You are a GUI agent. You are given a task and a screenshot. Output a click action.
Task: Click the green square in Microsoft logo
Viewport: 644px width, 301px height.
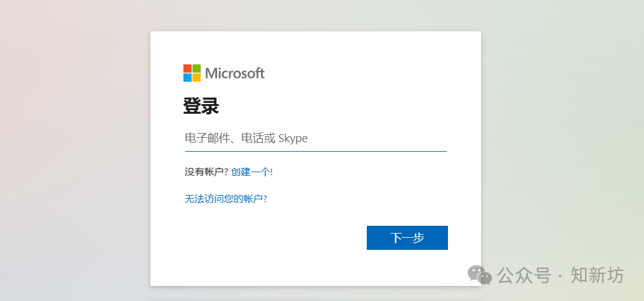(197, 69)
